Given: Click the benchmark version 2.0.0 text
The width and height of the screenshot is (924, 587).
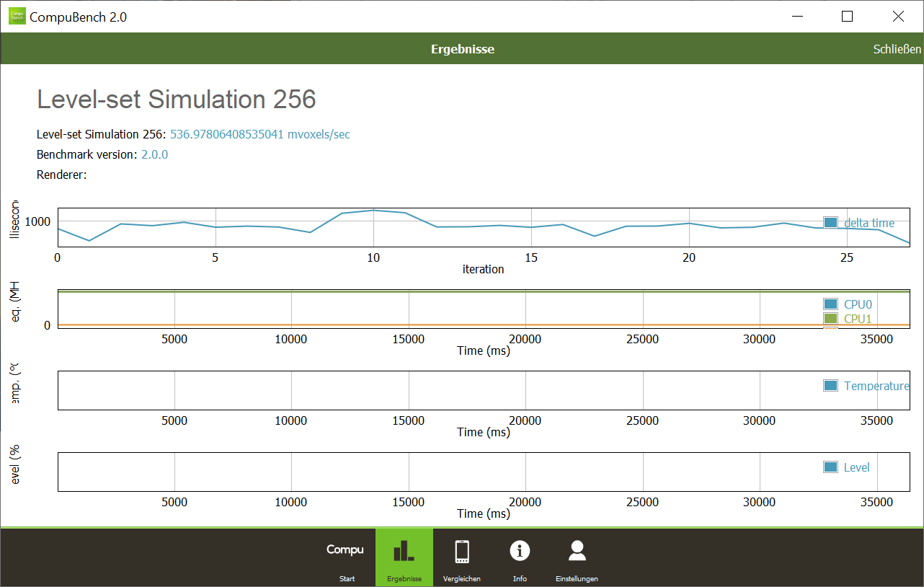Looking at the screenshot, I should [154, 154].
